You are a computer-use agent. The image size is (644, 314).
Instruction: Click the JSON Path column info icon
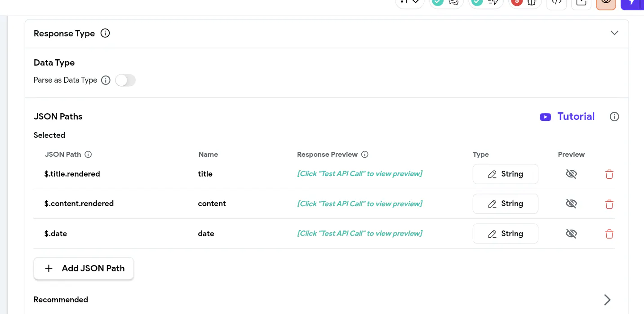(x=89, y=155)
